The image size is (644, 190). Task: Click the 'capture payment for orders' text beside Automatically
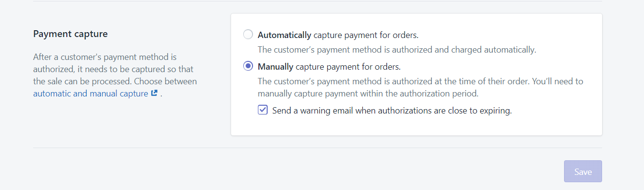tap(366, 35)
